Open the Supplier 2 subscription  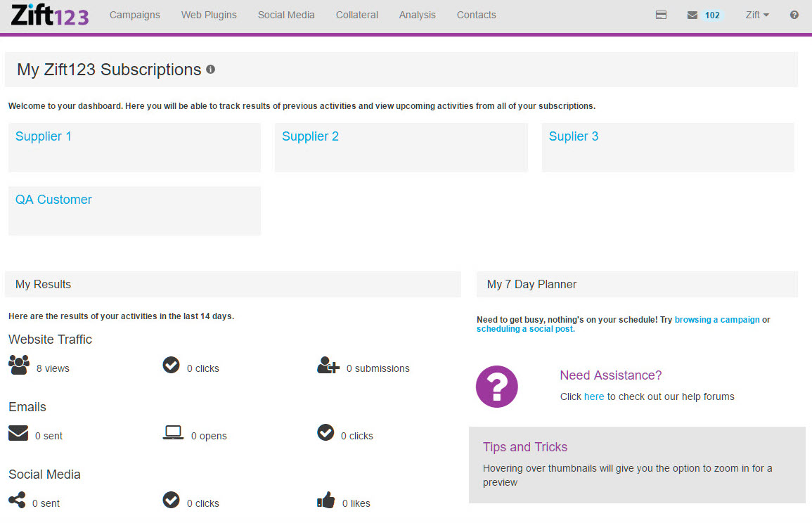click(x=310, y=136)
